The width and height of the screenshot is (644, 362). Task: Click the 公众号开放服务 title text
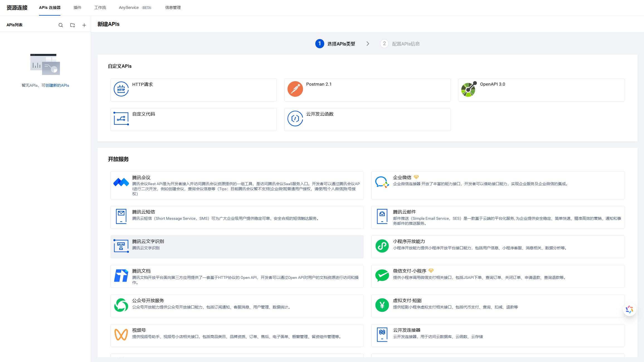pos(148,301)
